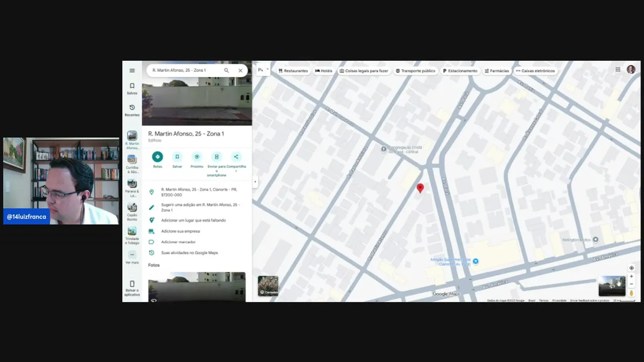This screenshot has width=644, height=362.
Task: Click the address search input field
Action: click(x=185, y=70)
